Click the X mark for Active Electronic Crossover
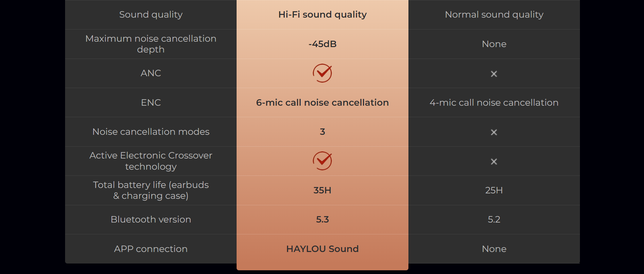 tap(494, 162)
